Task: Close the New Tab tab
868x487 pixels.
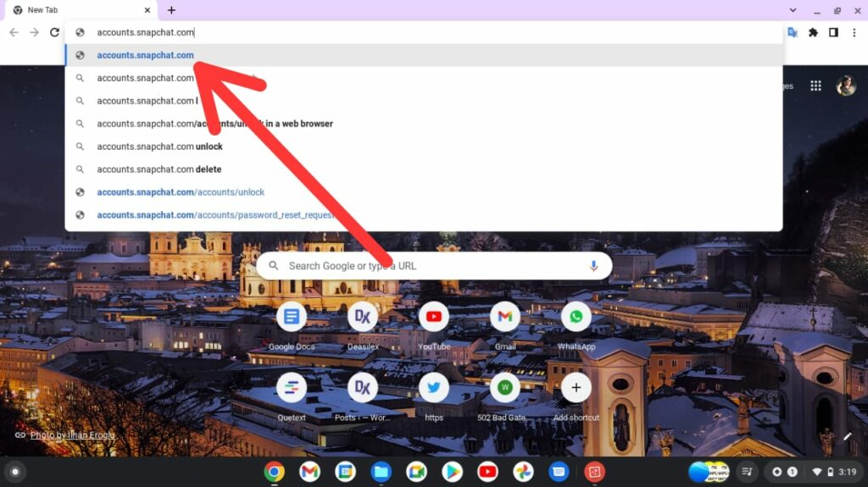Action: [x=147, y=10]
